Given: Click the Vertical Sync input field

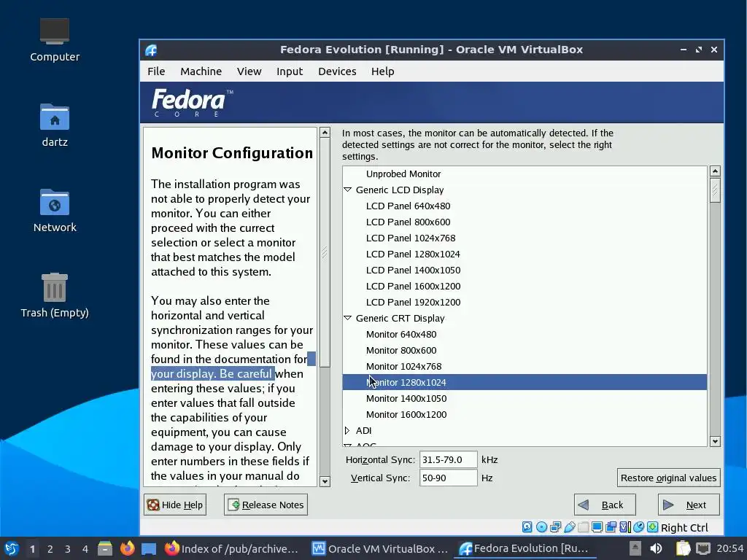Looking at the screenshot, I should pos(448,478).
